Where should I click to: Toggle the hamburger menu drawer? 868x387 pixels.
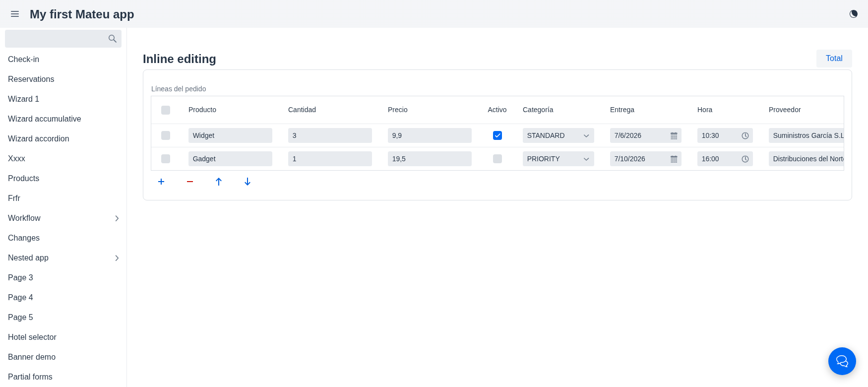coord(15,14)
